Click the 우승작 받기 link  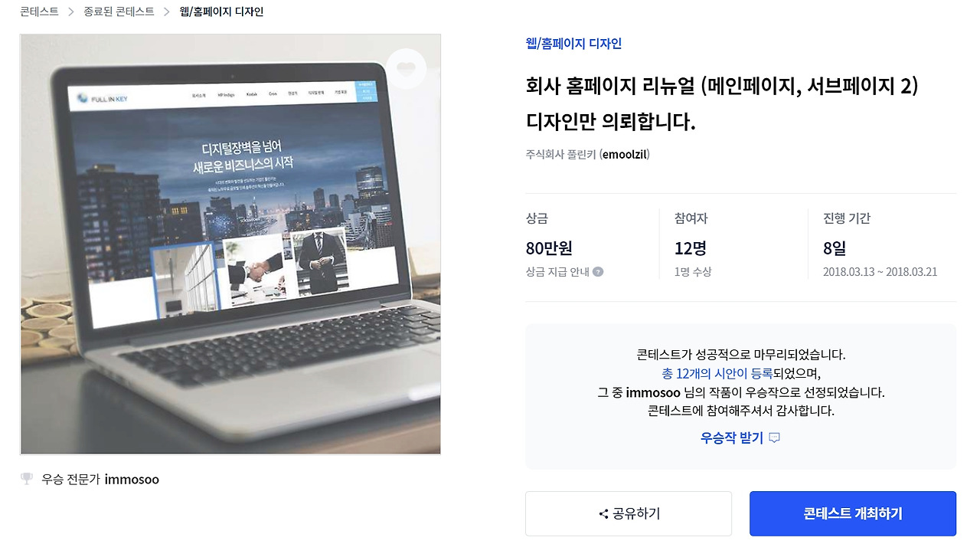click(x=732, y=438)
